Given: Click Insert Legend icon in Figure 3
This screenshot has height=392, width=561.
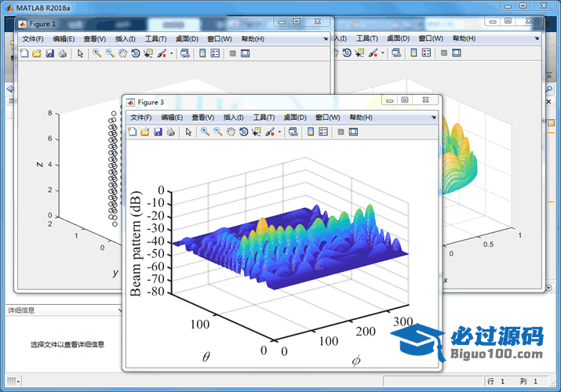Looking at the screenshot, I should click(x=323, y=132).
